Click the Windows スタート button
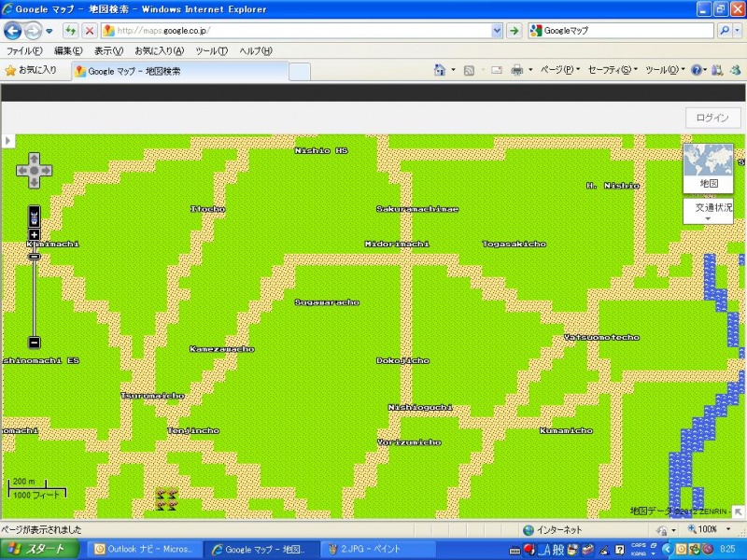This screenshot has height=560, width=747. click(39, 549)
